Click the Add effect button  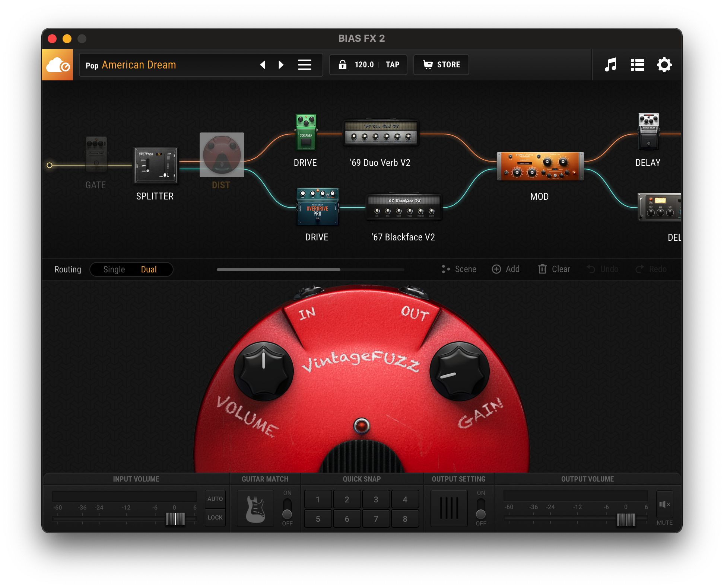[506, 269]
